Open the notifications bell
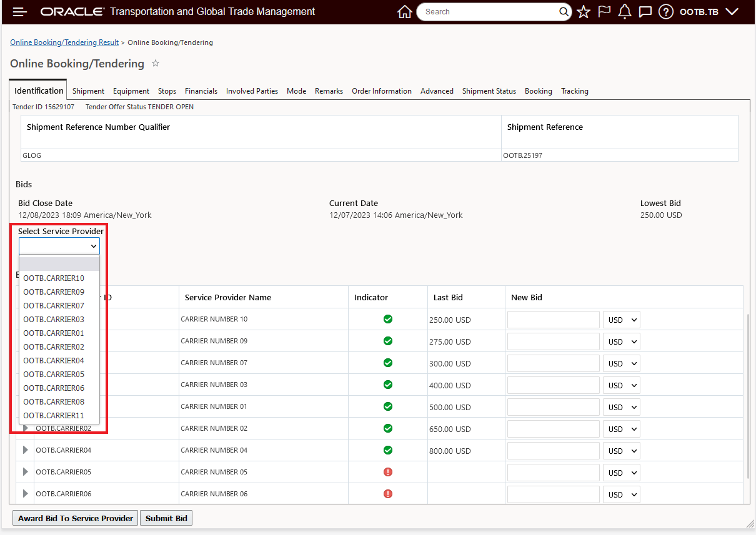 [625, 12]
